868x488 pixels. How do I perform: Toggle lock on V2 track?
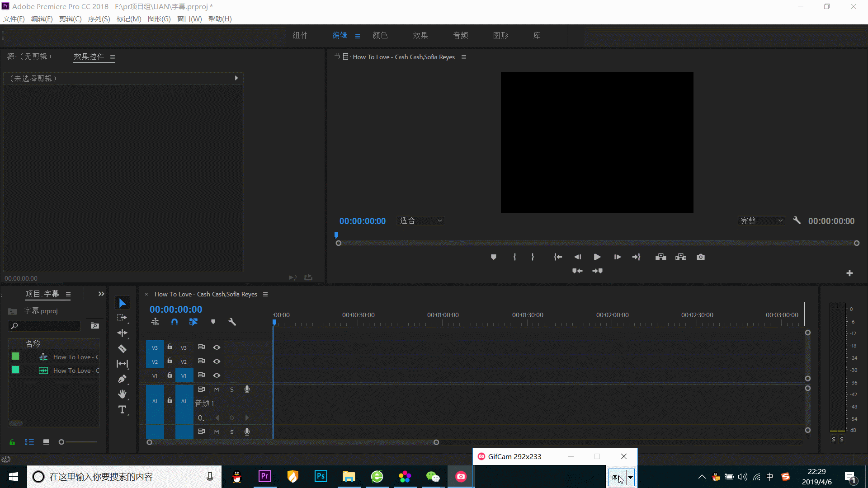(x=170, y=361)
